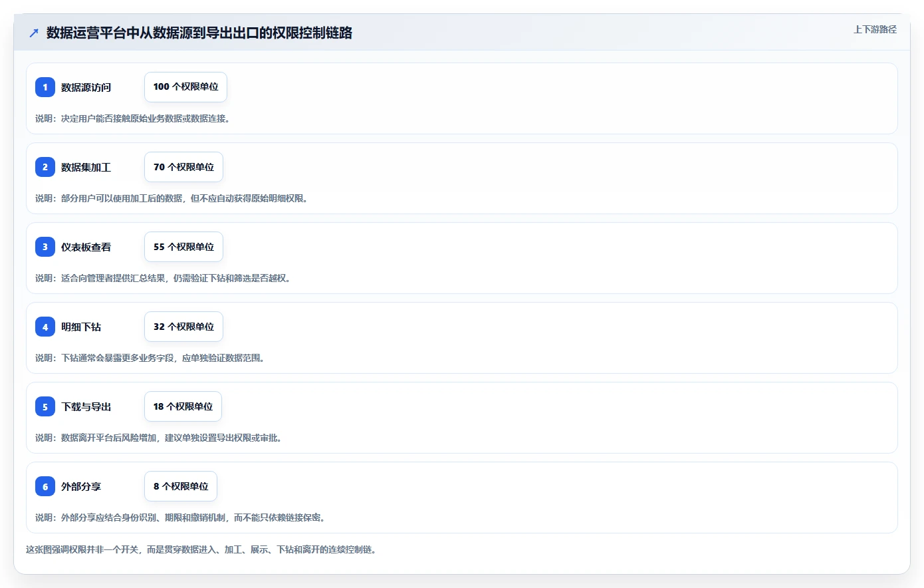Select the '55 个权限单位' value chip
This screenshot has width=924, height=588.
(x=183, y=247)
